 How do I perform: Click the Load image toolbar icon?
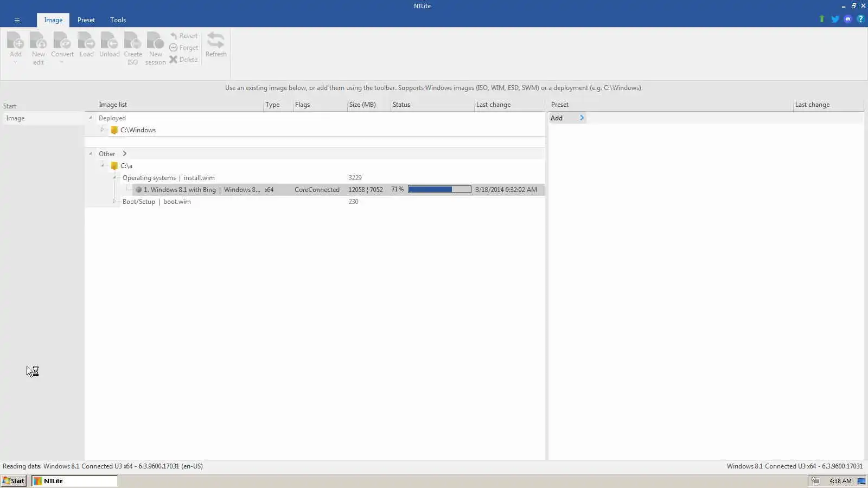(x=86, y=41)
